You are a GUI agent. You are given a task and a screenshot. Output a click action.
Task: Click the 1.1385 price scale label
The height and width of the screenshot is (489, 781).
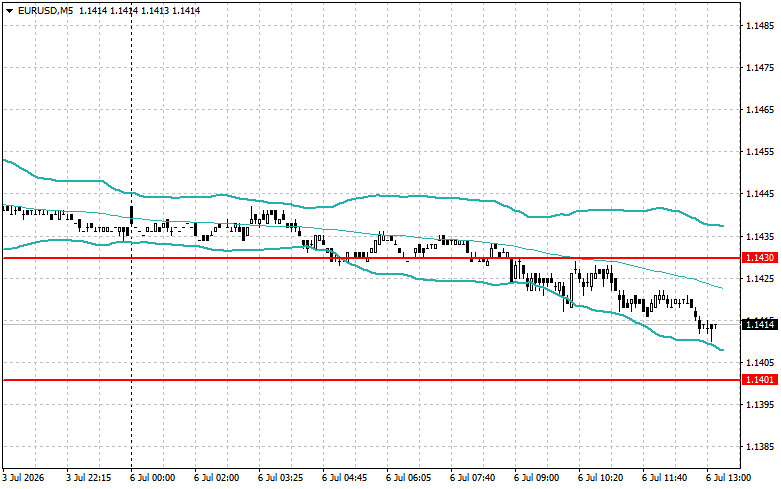tap(761, 447)
